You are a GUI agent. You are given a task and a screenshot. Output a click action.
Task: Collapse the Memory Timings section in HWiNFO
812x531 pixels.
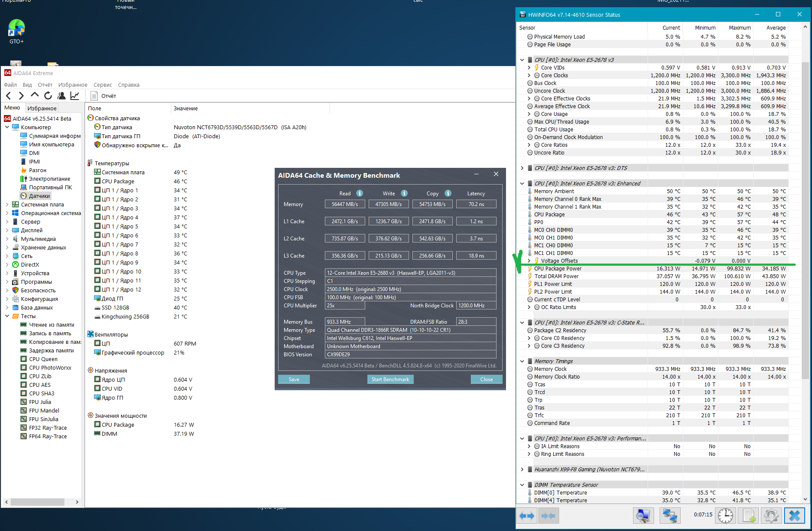pyautogui.click(x=522, y=361)
